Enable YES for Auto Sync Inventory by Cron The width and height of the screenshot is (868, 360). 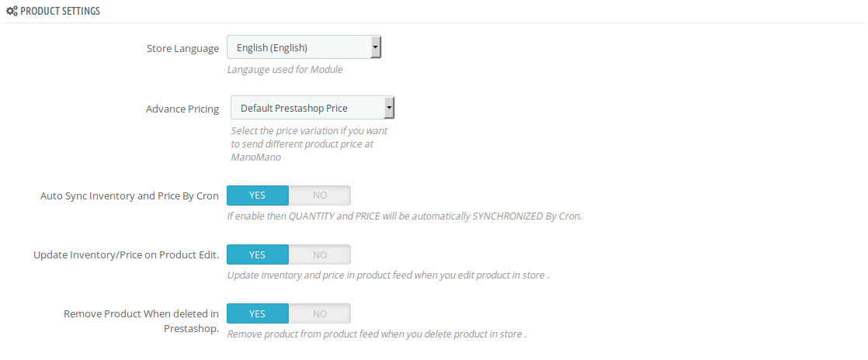[258, 196]
